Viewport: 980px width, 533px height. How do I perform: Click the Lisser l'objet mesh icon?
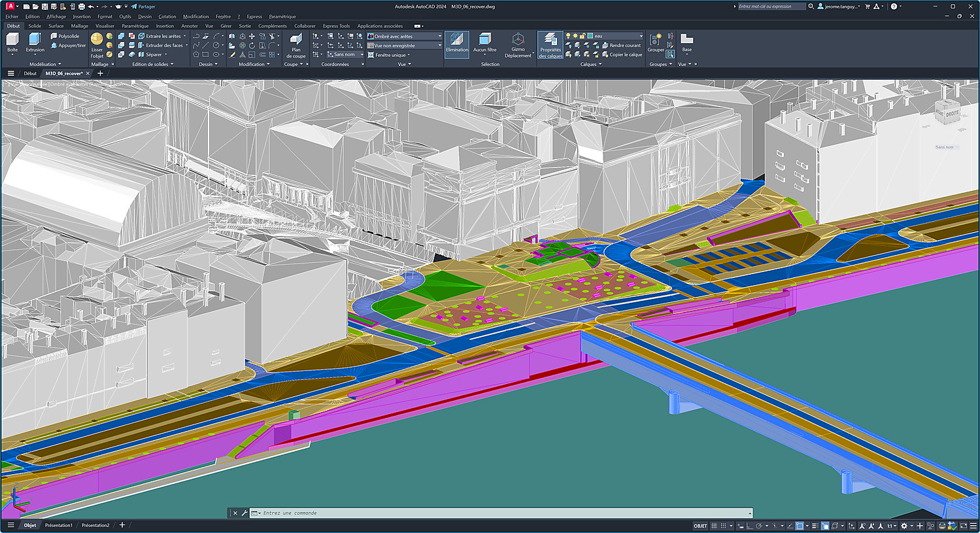coord(97,40)
